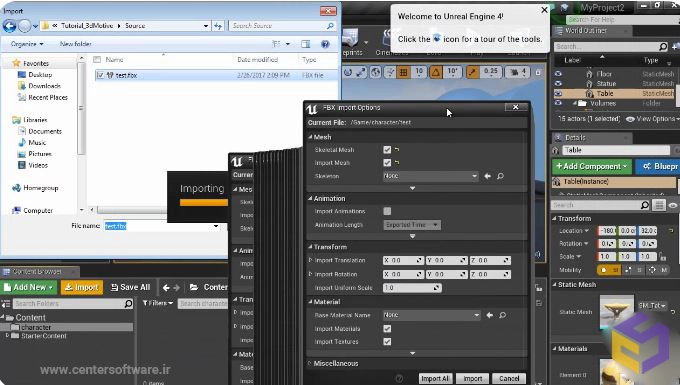Click the Add New button in Content Browser
The height and width of the screenshot is (385, 680).
point(29,287)
